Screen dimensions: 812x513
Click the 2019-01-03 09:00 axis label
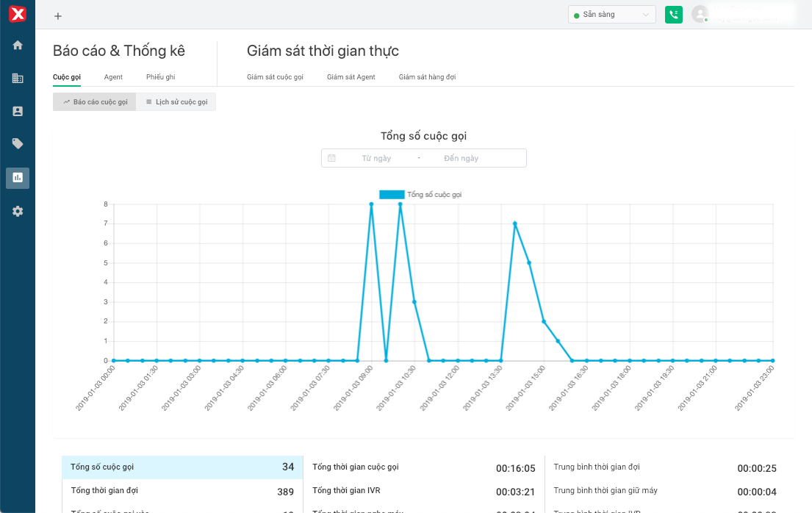click(x=353, y=388)
